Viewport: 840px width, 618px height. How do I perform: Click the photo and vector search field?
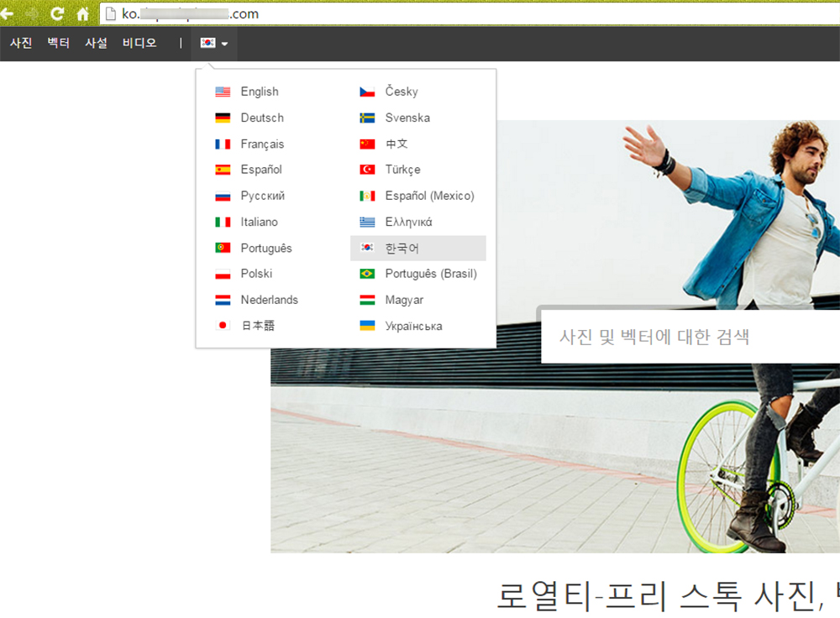689,337
